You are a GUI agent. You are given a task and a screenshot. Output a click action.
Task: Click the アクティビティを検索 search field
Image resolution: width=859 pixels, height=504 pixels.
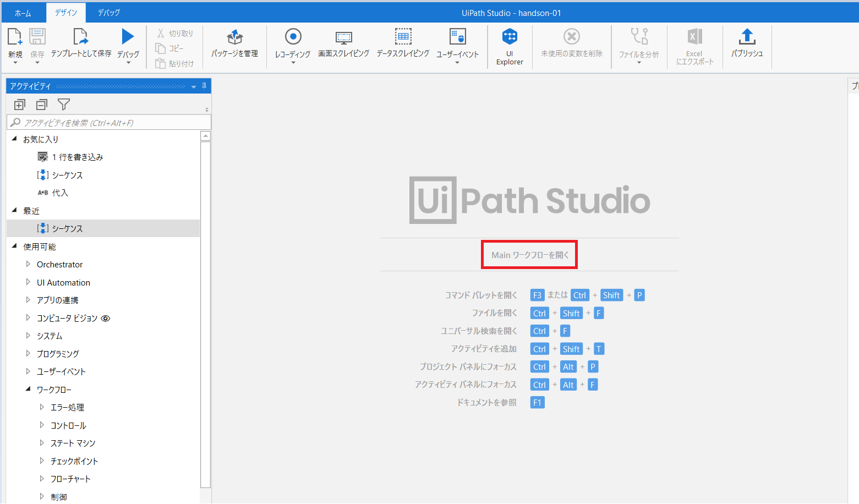tap(109, 122)
